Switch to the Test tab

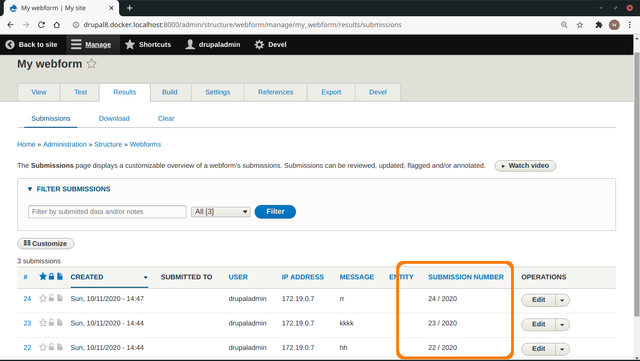point(80,92)
